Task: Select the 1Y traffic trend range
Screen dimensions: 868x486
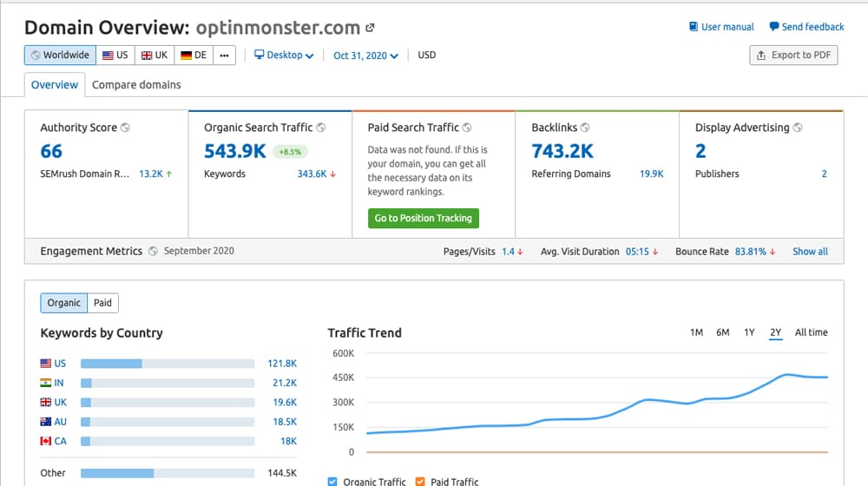Action: coord(749,332)
